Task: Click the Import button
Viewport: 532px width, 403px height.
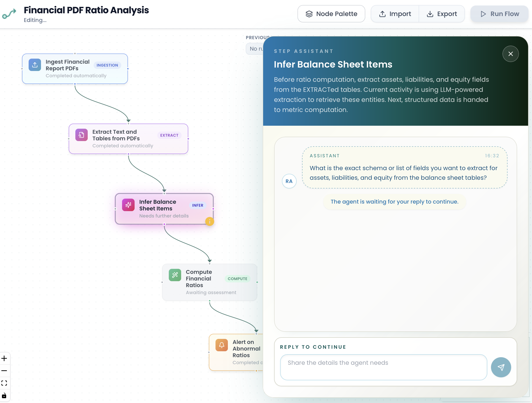Action: (x=395, y=14)
